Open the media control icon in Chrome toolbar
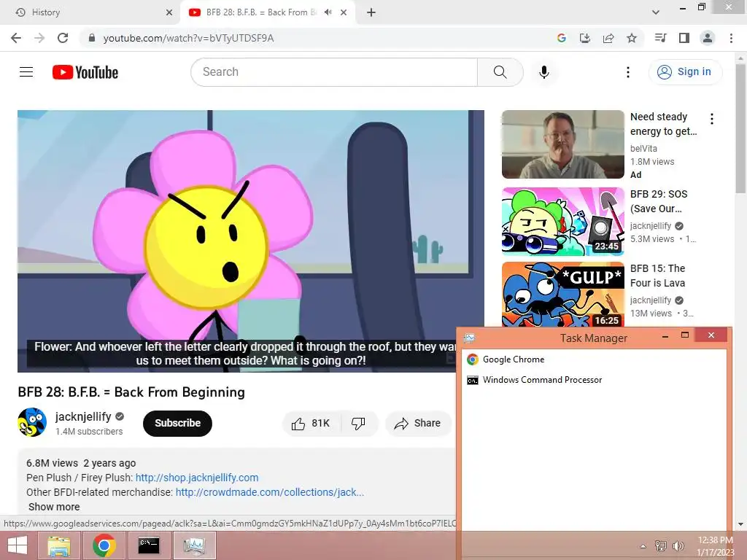Viewport: 747px width, 560px height. (x=661, y=38)
